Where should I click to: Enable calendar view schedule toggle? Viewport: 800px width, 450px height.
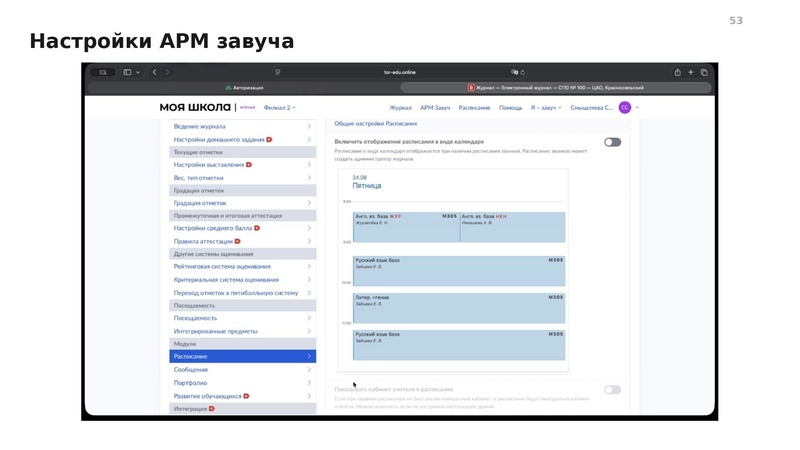click(613, 142)
